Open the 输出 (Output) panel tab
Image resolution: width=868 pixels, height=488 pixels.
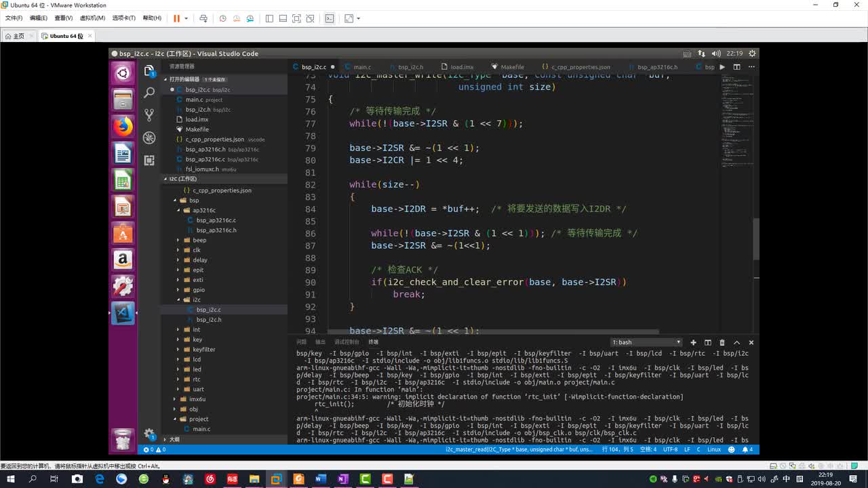coord(321,342)
